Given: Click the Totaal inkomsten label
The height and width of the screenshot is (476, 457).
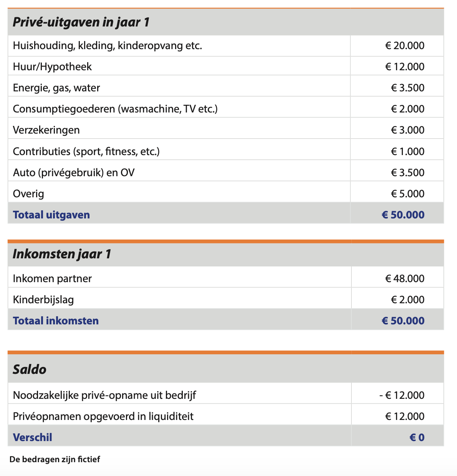Looking at the screenshot, I should point(56,321).
